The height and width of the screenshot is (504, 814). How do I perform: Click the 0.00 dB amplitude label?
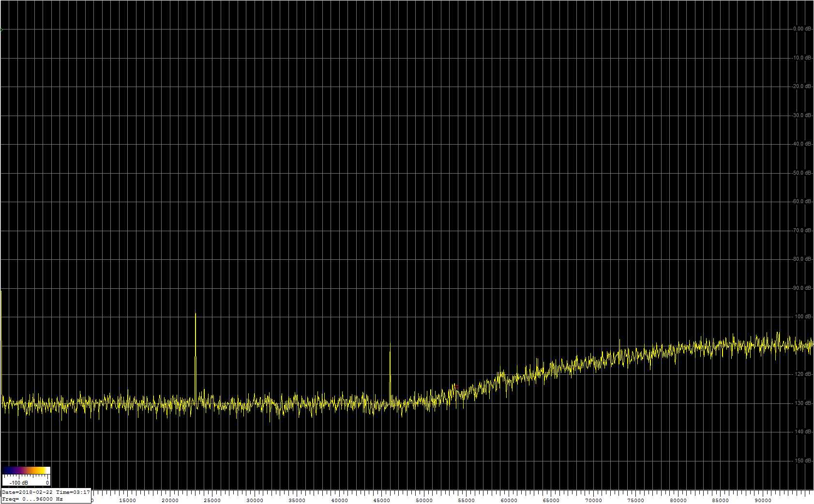coord(802,29)
